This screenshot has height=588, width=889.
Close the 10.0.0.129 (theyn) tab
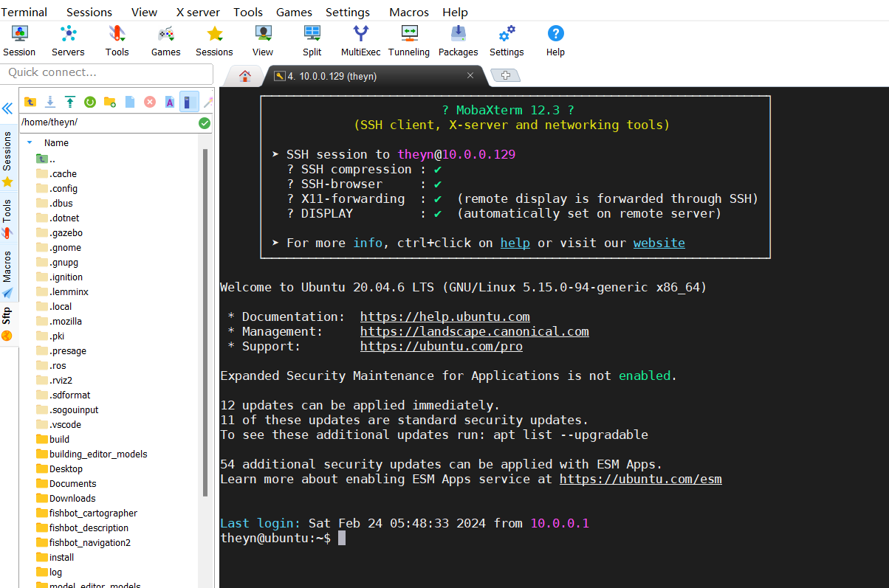point(470,75)
